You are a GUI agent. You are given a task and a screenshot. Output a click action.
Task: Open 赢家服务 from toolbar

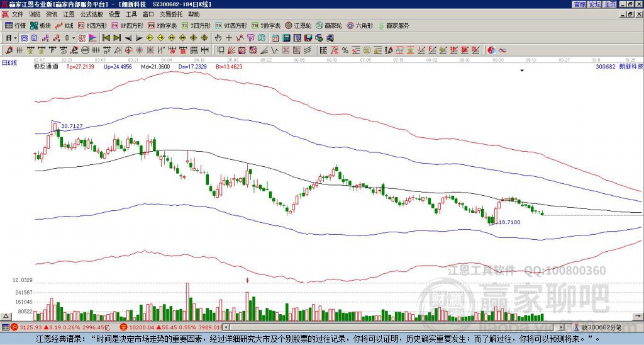point(394,25)
